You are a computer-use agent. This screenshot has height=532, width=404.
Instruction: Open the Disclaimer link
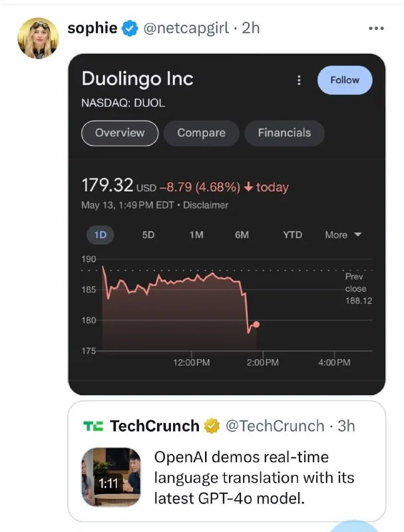pos(206,205)
